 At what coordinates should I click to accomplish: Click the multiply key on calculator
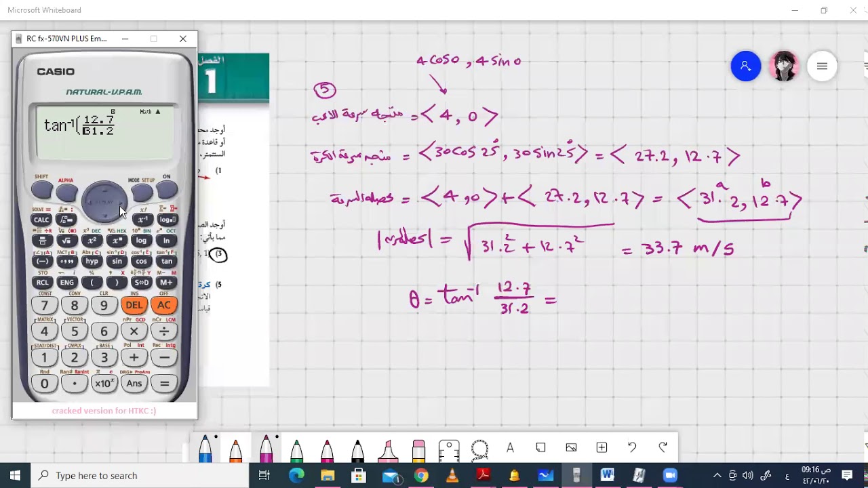[134, 331]
